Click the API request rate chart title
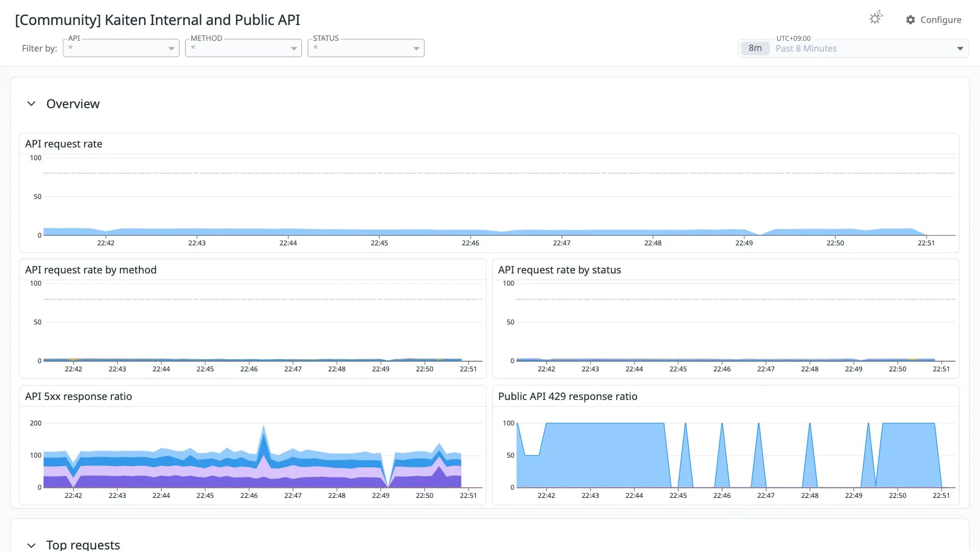 tap(64, 144)
